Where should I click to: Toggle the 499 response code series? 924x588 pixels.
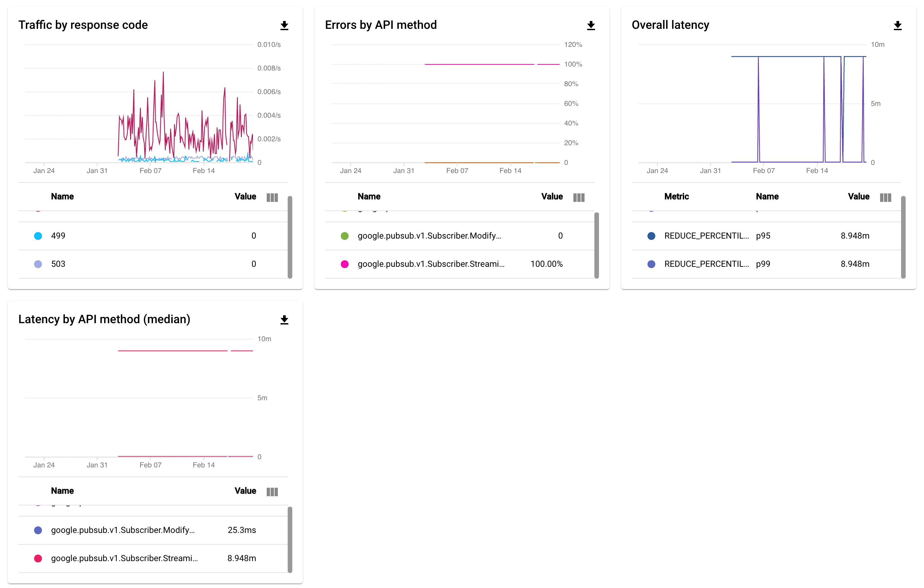pyautogui.click(x=38, y=236)
